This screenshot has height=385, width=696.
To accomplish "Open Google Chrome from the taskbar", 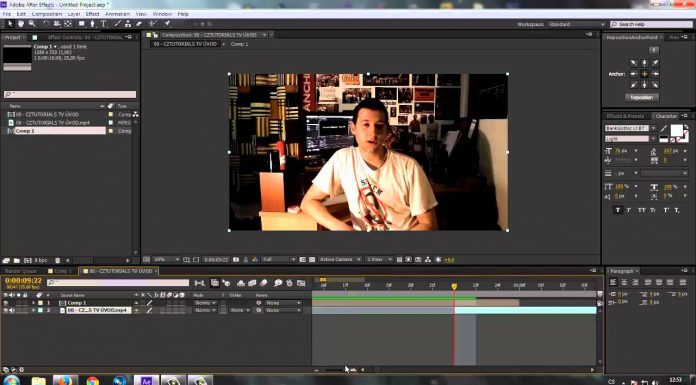I will (93, 380).
